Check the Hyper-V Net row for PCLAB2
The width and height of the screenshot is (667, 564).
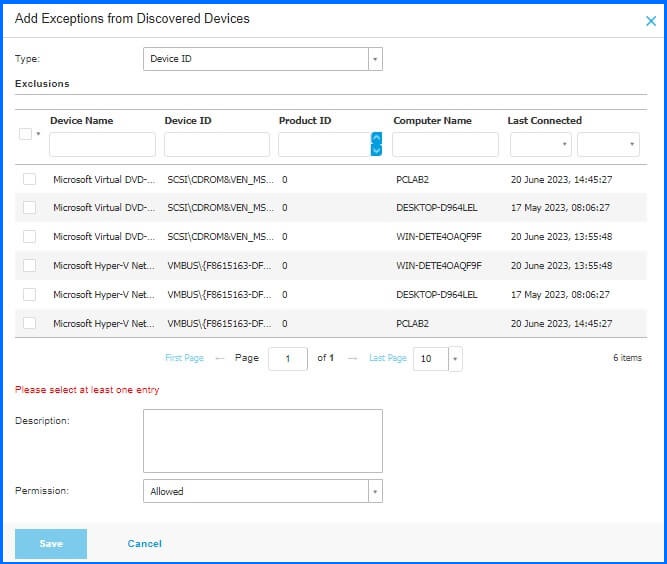coord(29,323)
